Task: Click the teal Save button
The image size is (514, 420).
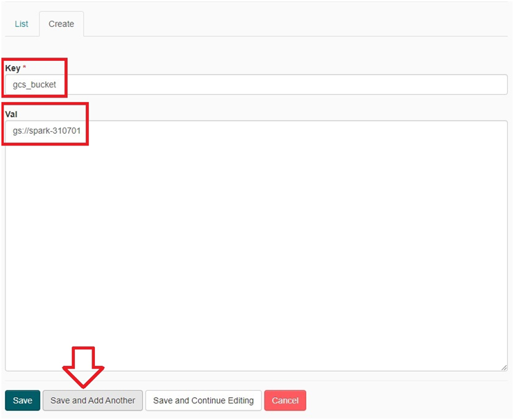Action: click(x=23, y=401)
